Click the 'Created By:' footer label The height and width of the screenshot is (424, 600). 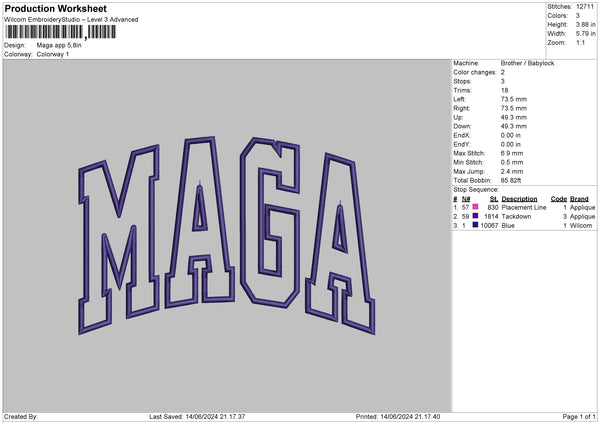click(21, 416)
